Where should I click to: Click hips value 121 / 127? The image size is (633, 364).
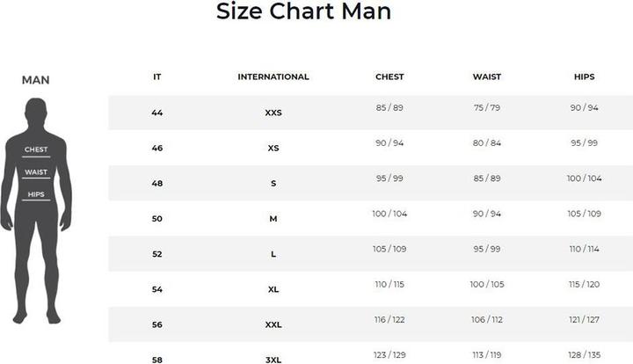[584, 320]
